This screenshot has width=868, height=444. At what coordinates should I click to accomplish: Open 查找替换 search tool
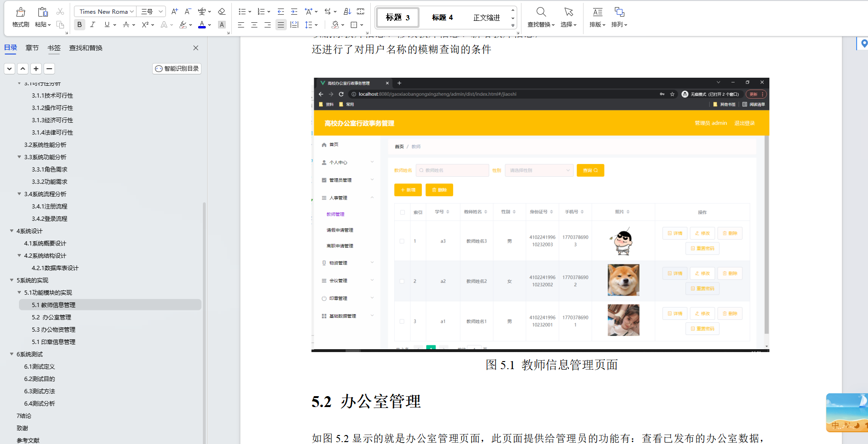click(x=541, y=18)
